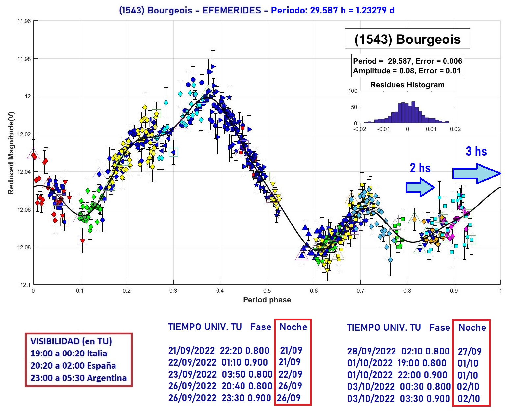510x420 pixels.
Task: Click the "(1543) Bourgeois" title box
Action: pos(407,39)
